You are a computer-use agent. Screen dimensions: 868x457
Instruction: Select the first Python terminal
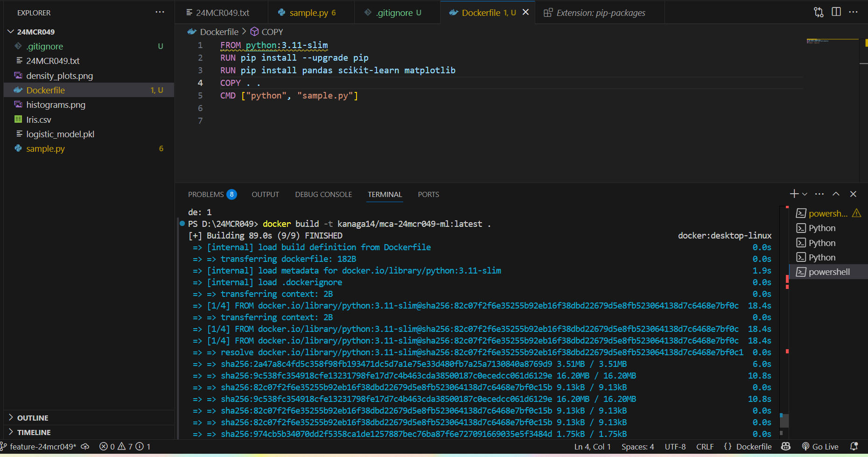tap(828, 228)
